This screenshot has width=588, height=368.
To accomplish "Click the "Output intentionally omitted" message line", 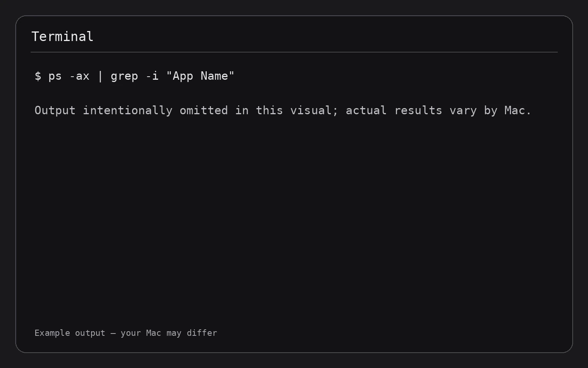I will click(x=283, y=110).
